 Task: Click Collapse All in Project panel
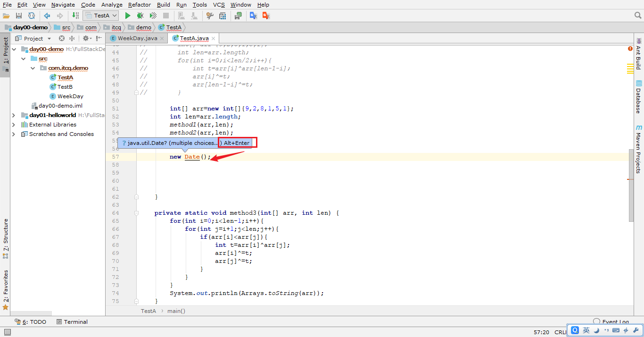click(x=72, y=38)
